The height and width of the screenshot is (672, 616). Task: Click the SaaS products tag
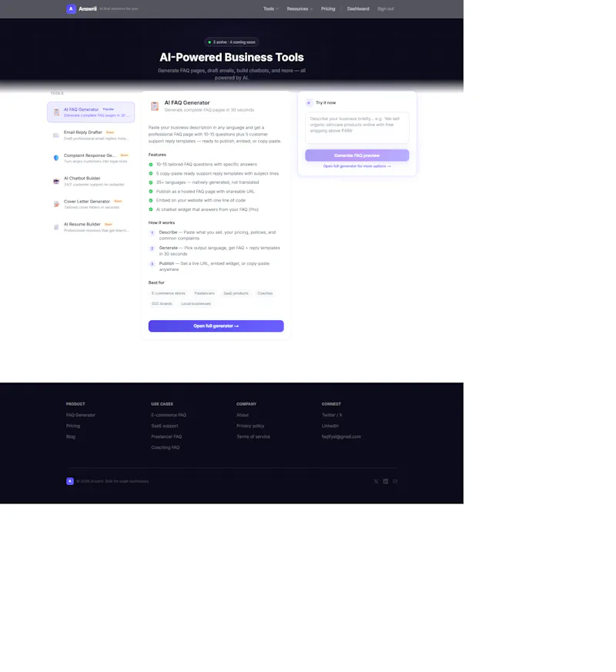(x=236, y=293)
